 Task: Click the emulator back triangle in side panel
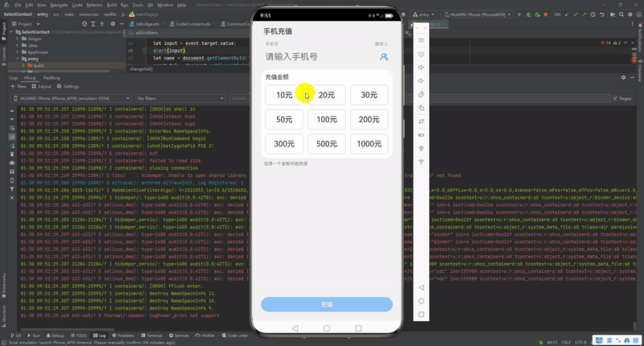click(x=421, y=288)
